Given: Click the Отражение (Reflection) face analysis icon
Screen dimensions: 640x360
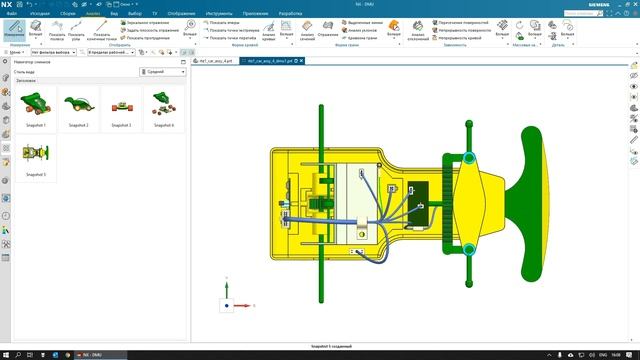Looking at the screenshot, I should pyautogui.click(x=328, y=29).
